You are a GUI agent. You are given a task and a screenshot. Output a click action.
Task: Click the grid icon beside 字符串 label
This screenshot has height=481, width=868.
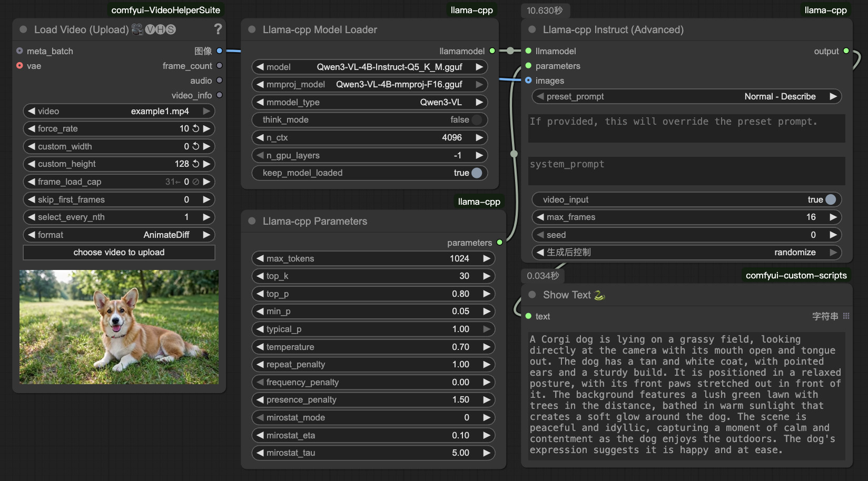pos(846,316)
